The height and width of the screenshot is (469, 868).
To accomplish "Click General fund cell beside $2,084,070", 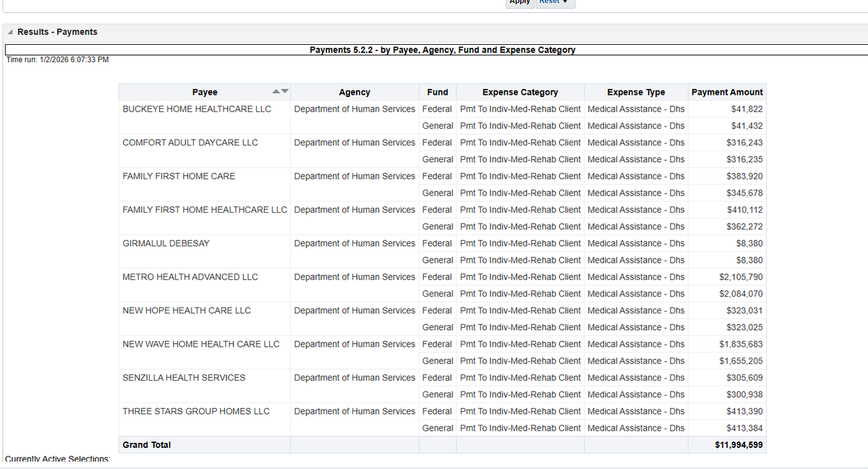I will 438,294.
